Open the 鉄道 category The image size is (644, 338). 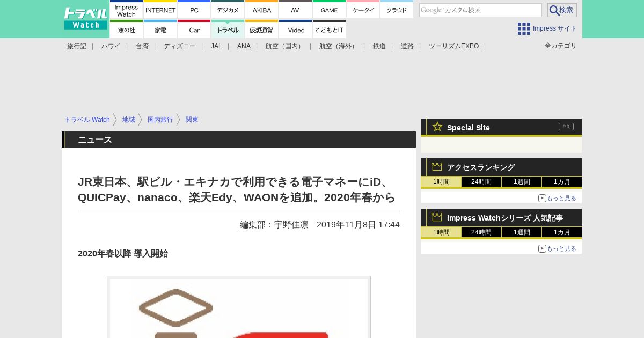pyautogui.click(x=379, y=46)
